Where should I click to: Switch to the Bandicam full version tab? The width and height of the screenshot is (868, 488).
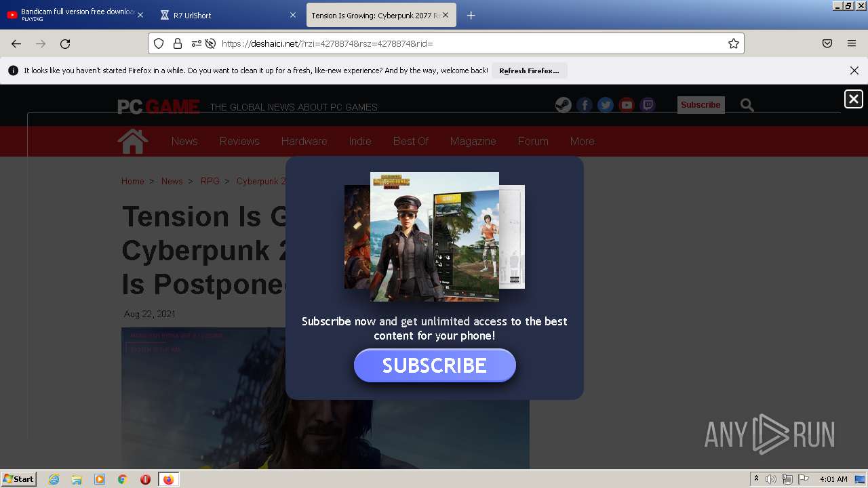click(75, 15)
